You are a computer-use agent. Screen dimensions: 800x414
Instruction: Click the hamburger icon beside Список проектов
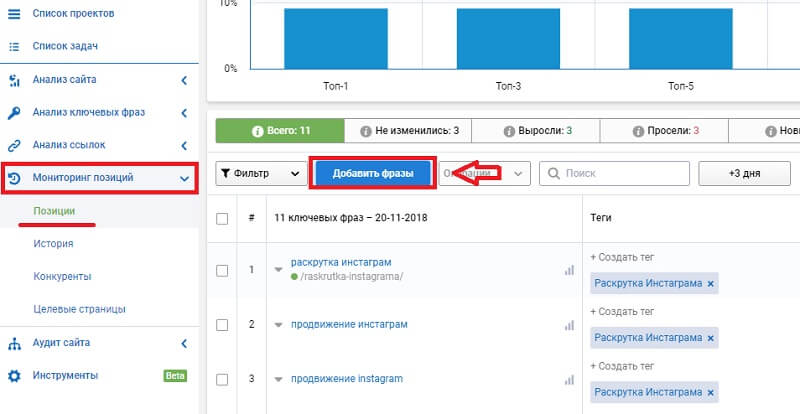pyautogui.click(x=14, y=13)
